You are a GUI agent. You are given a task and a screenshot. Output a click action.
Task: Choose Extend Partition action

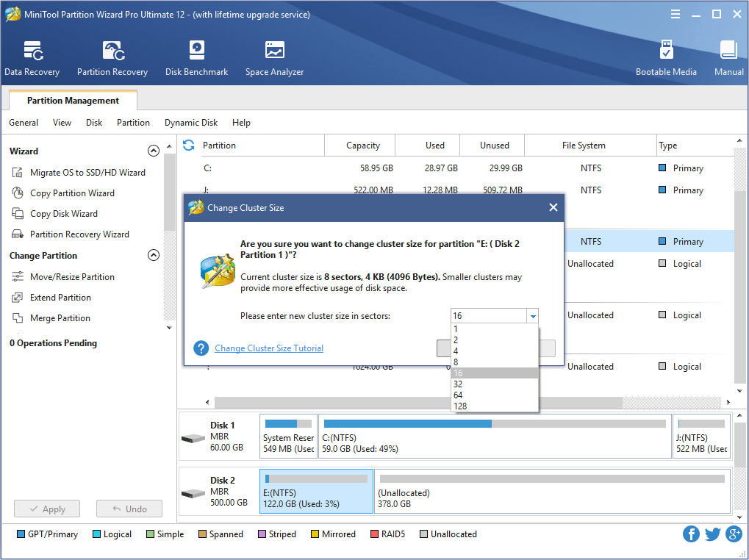click(51, 298)
